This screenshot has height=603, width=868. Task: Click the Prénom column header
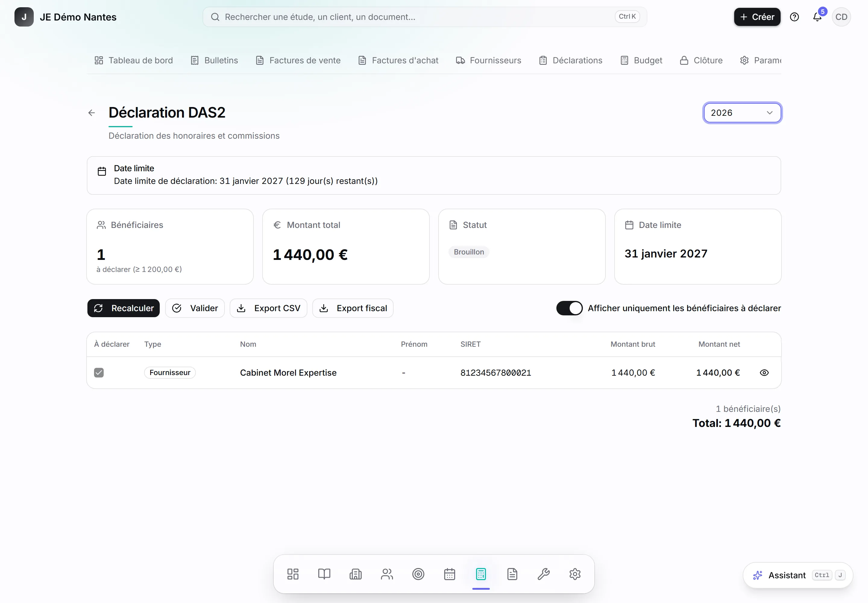(x=414, y=344)
